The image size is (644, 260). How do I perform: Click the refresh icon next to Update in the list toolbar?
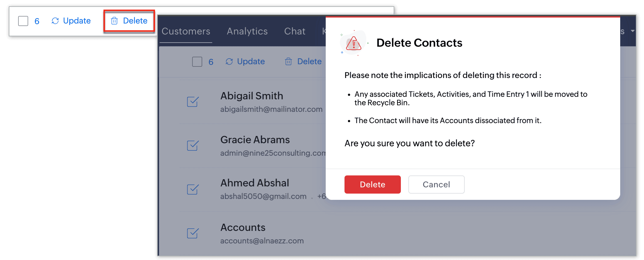pyautogui.click(x=229, y=61)
